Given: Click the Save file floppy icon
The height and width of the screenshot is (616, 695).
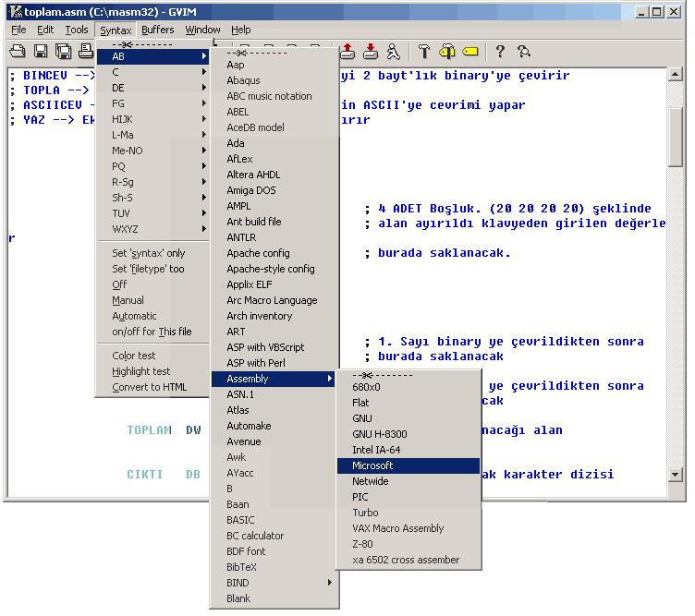Looking at the screenshot, I should [41, 52].
